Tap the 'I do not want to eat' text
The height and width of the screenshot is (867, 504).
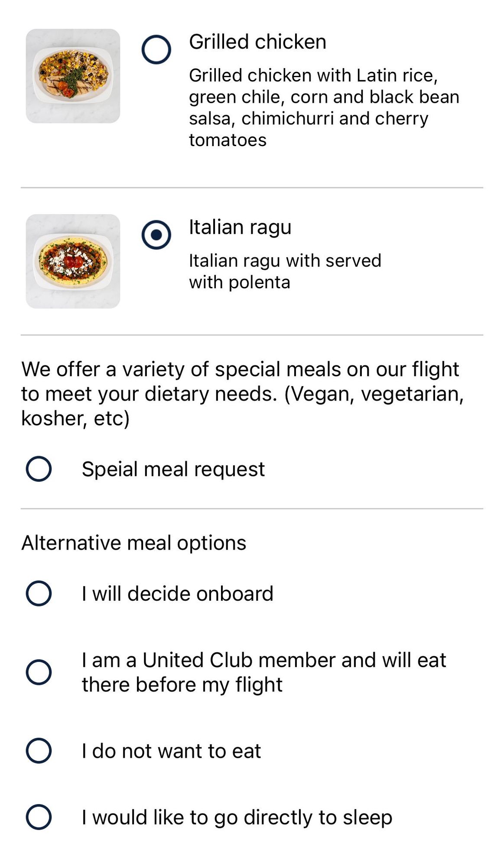pyautogui.click(x=171, y=751)
